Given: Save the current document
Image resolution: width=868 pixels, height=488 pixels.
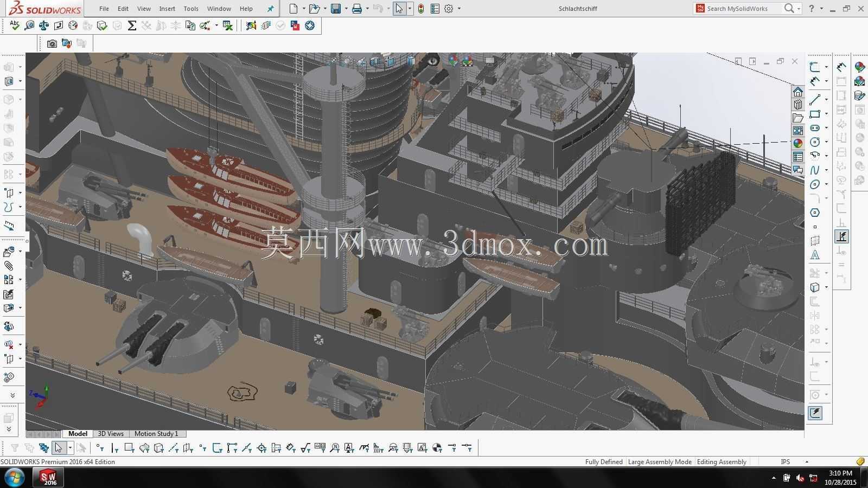Looking at the screenshot, I should [x=336, y=9].
